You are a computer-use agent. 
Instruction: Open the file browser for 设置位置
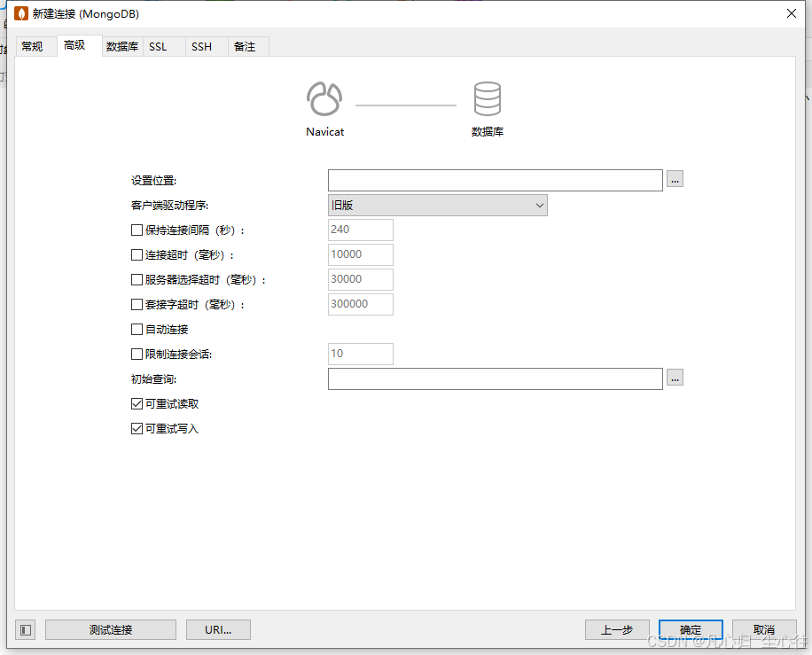click(675, 179)
